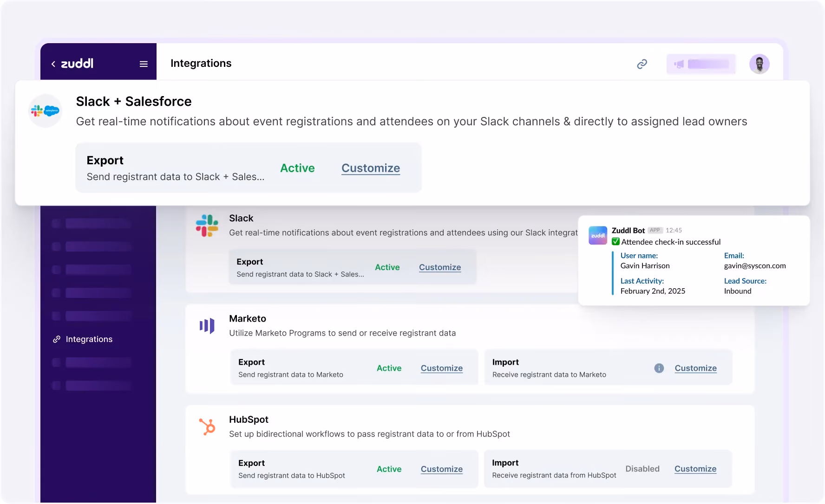Click Active status on HubSpot export
Screen dimensions: 825x504
(389, 469)
